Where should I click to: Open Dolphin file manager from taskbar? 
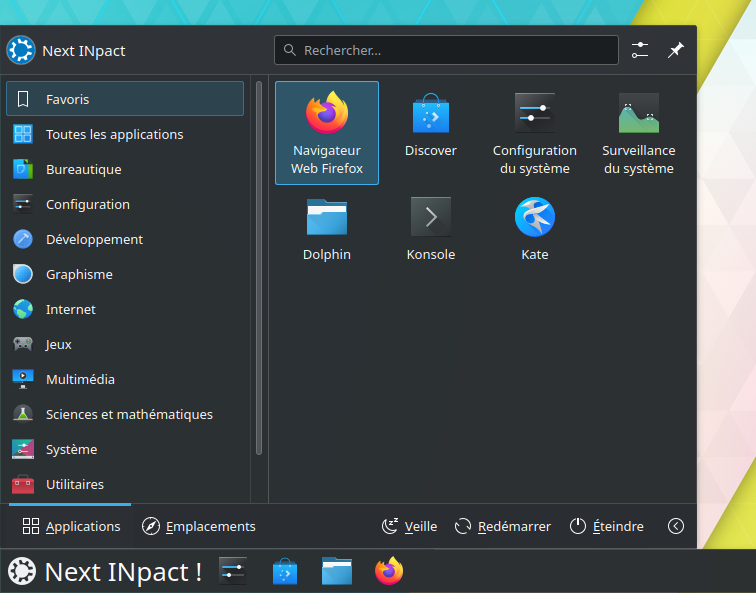337,572
